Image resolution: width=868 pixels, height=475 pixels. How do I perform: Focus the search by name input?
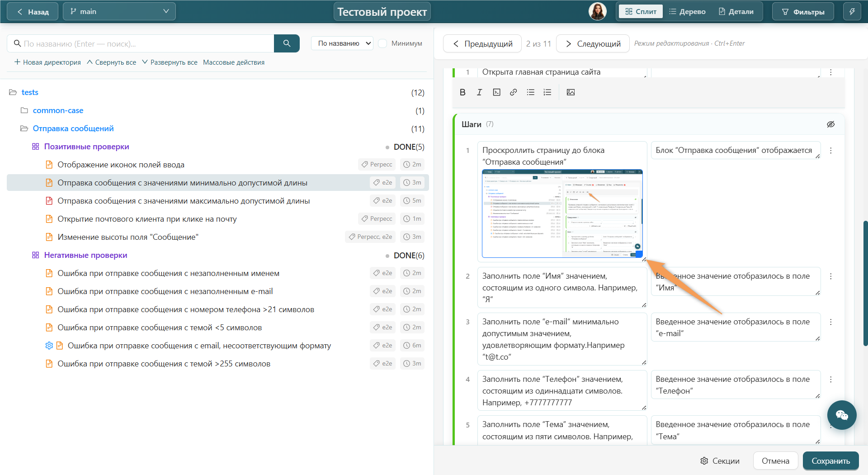[x=141, y=43]
